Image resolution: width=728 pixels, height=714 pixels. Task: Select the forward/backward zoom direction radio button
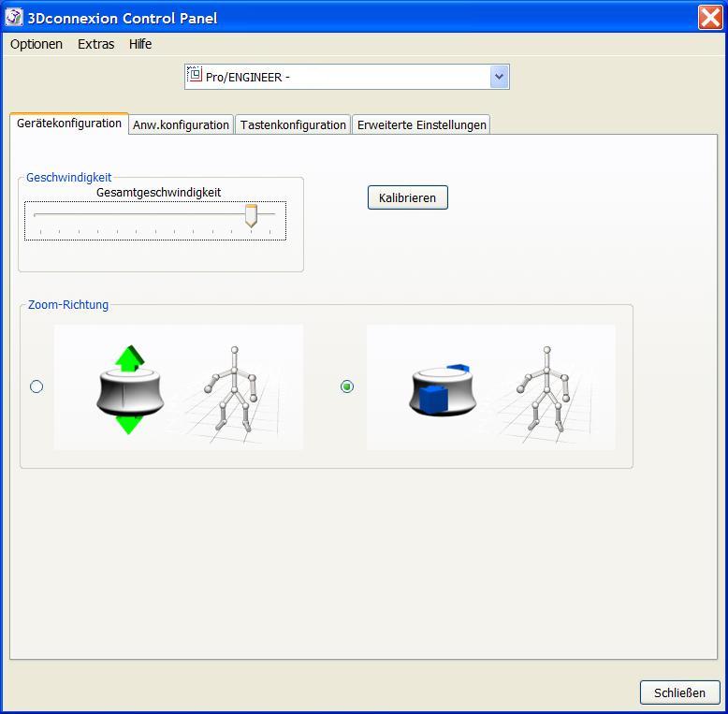[x=347, y=386]
